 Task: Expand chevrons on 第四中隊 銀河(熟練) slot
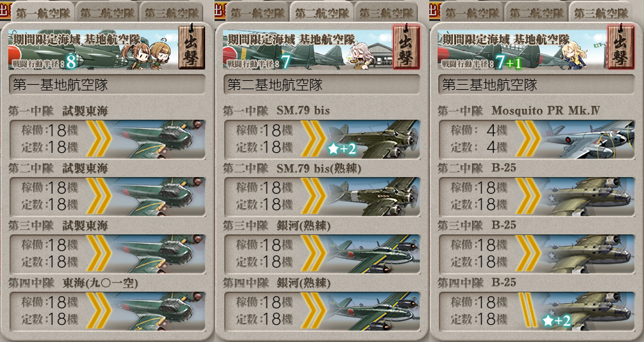[x=314, y=311]
